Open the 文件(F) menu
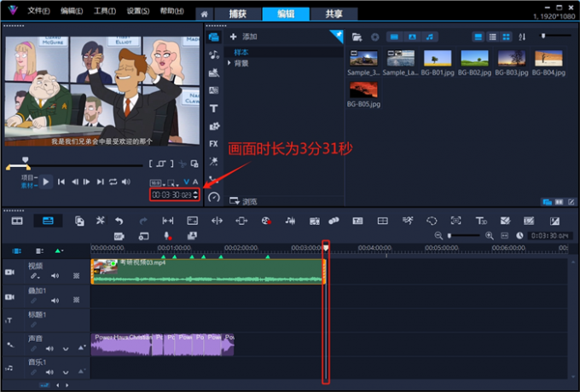Viewport: 580px width, 392px height. [38, 11]
